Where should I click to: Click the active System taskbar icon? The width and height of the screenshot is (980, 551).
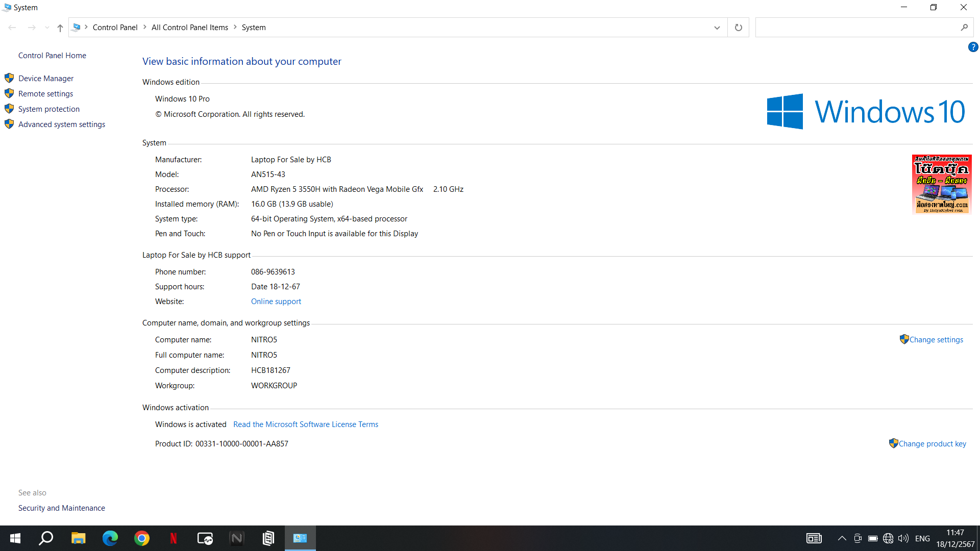click(300, 538)
